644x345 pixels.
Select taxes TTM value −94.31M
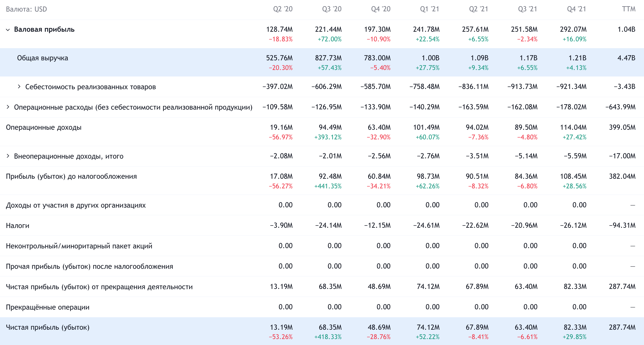point(622,225)
